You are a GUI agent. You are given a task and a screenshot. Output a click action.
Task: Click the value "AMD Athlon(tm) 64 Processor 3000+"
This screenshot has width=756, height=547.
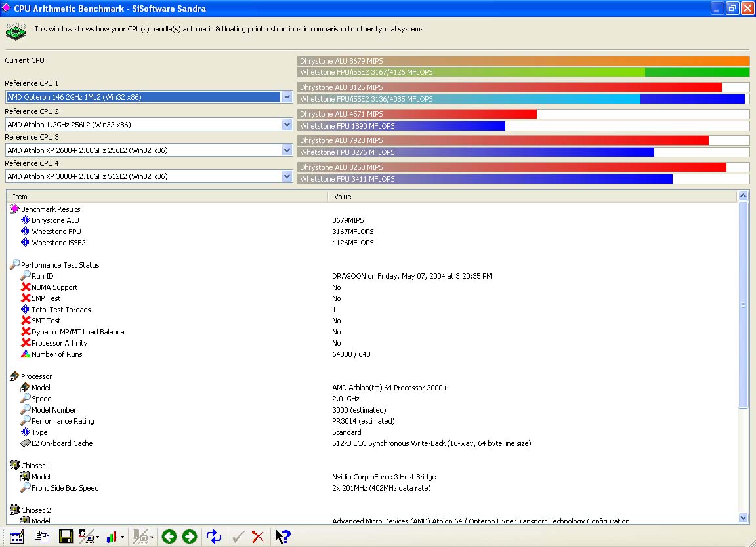click(x=390, y=388)
